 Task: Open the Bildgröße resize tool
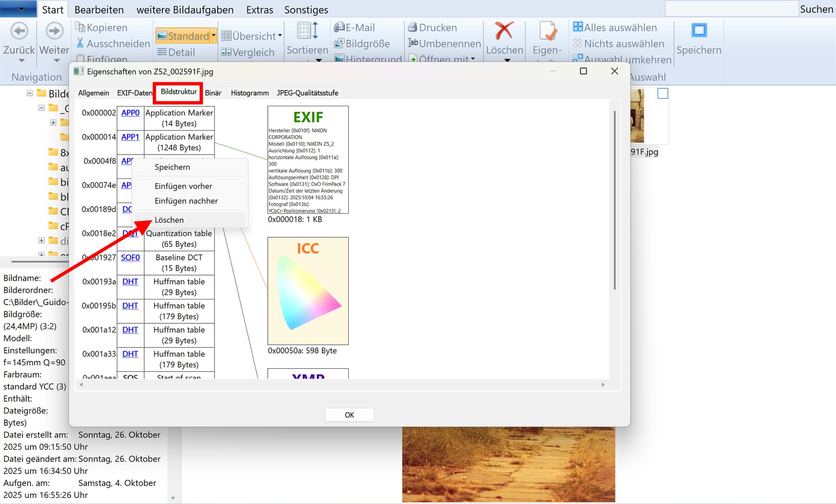coord(362,44)
